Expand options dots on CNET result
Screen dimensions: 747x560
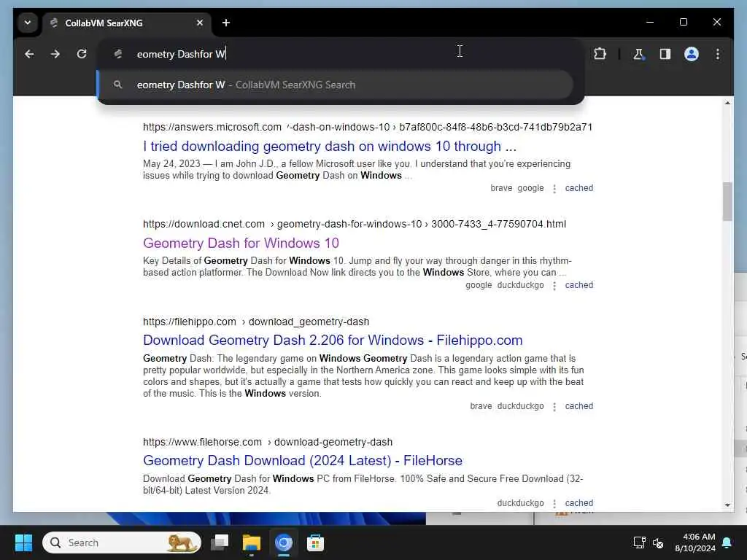(554, 286)
